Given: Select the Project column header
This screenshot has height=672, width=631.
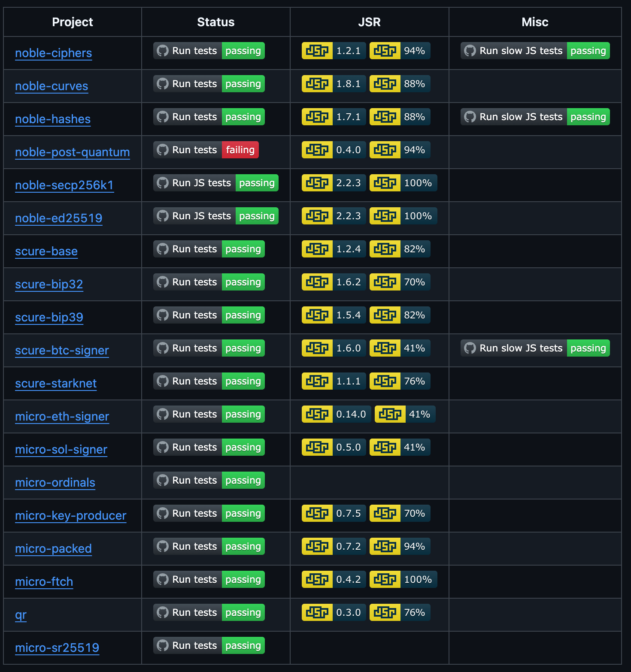Looking at the screenshot, I should point(73,22).
